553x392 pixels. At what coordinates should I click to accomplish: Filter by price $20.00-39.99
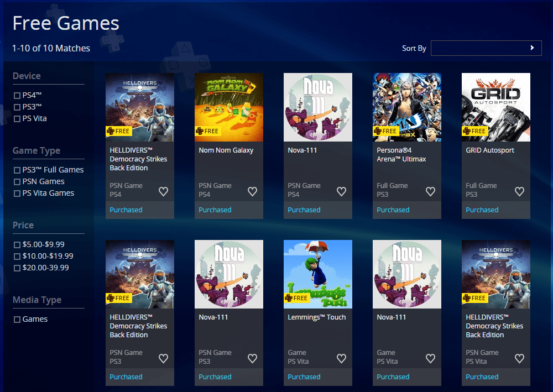point(17,268)
